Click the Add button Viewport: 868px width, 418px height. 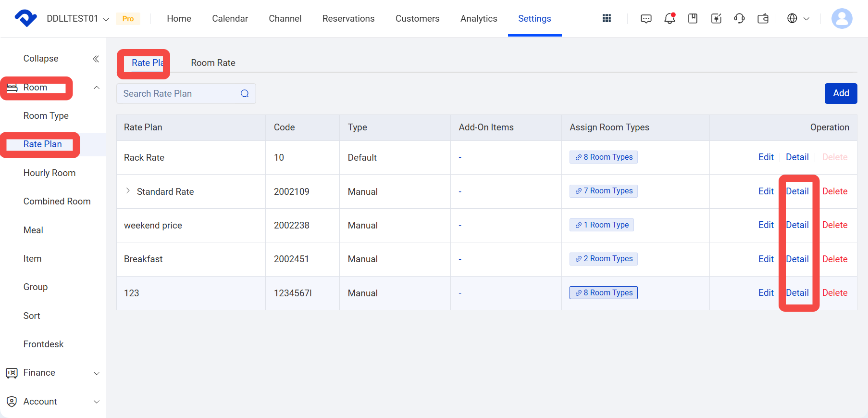(x=841, y=93)
